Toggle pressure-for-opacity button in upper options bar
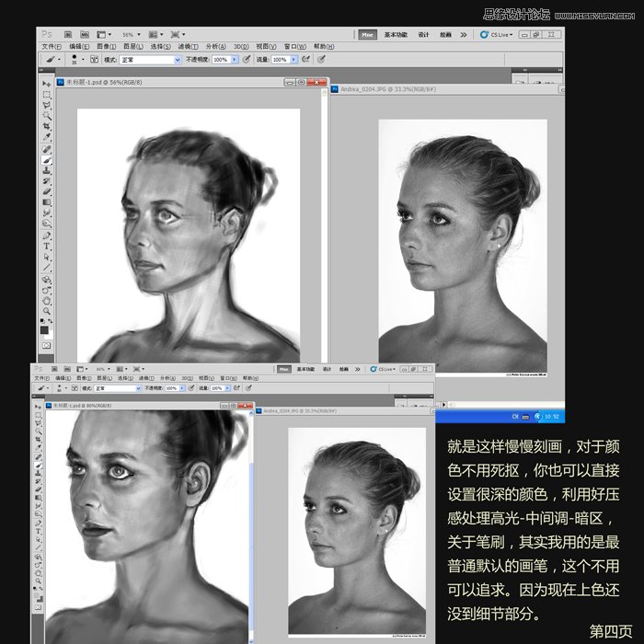The image size is (644, 644). point(247,59)
